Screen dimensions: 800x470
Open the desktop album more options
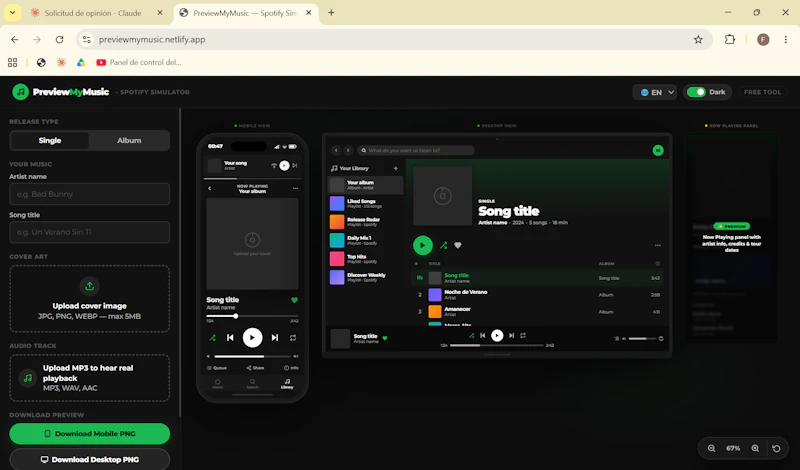[658, 245]
